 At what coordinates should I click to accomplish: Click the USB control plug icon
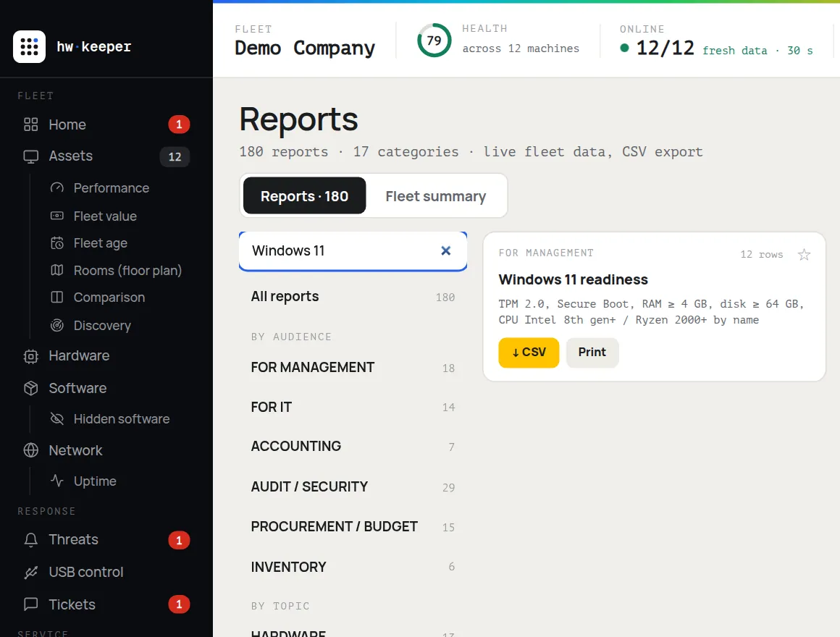tap(31, 573)
